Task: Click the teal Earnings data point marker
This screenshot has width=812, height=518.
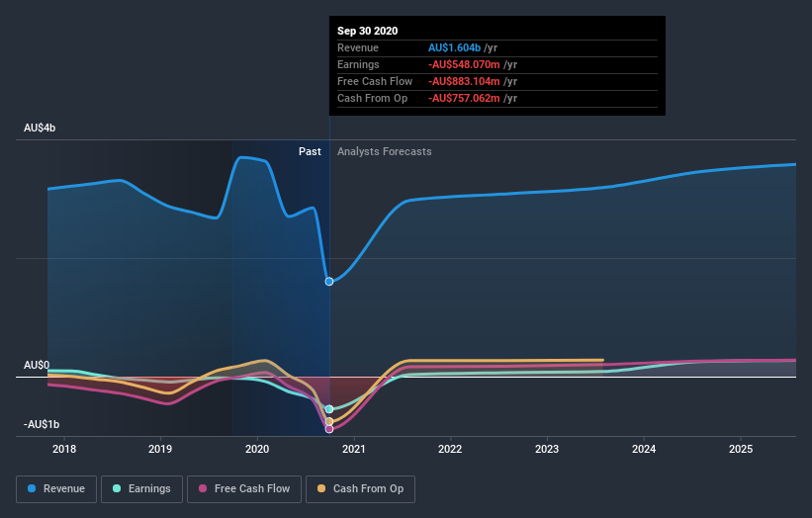Action: [329, 409]
